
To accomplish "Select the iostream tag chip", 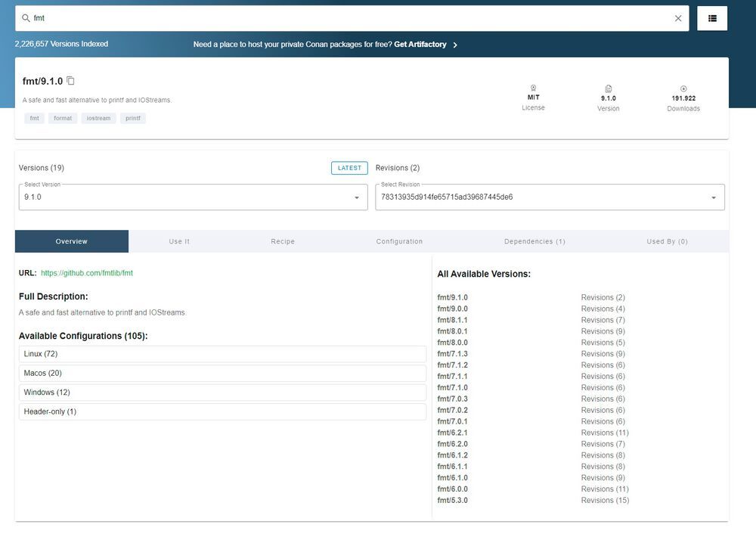I will [x=98, y=118].
